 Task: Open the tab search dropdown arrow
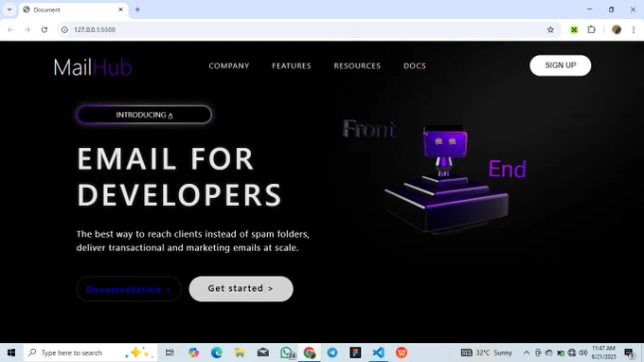pyautogui.click(x=9, y=9)
